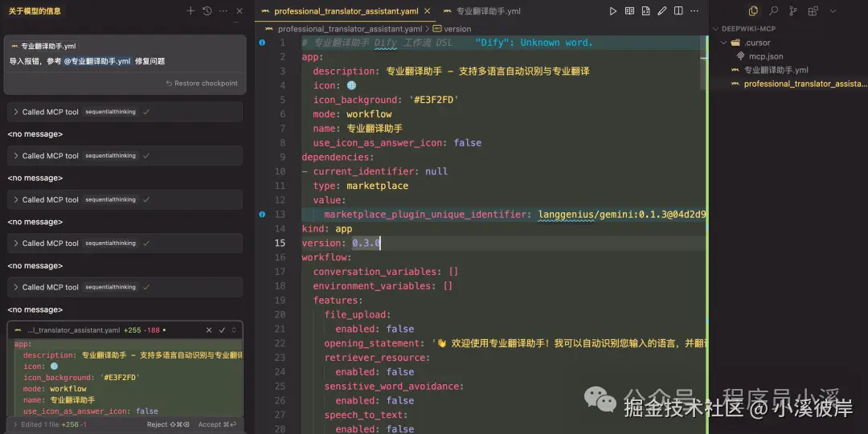Screen dimensions: 868x434
Task: Click the info marker beside line 13
Action: tap(262, 215)
